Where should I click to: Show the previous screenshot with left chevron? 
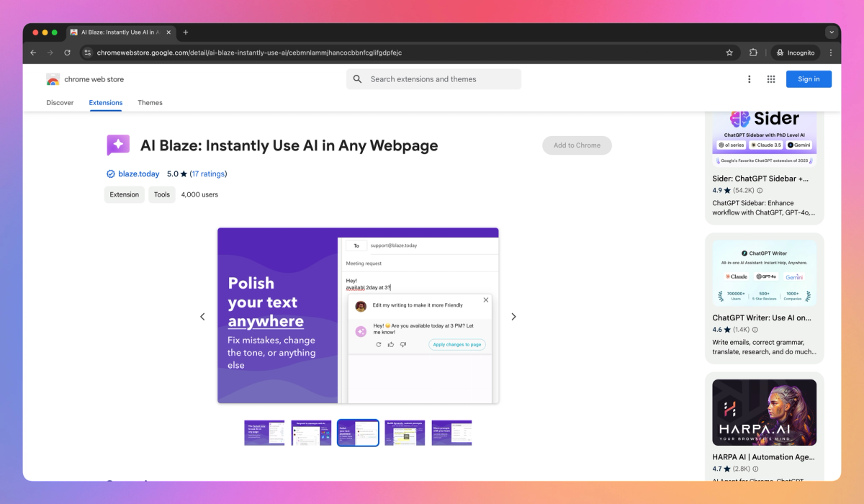[x=202, y=317]
